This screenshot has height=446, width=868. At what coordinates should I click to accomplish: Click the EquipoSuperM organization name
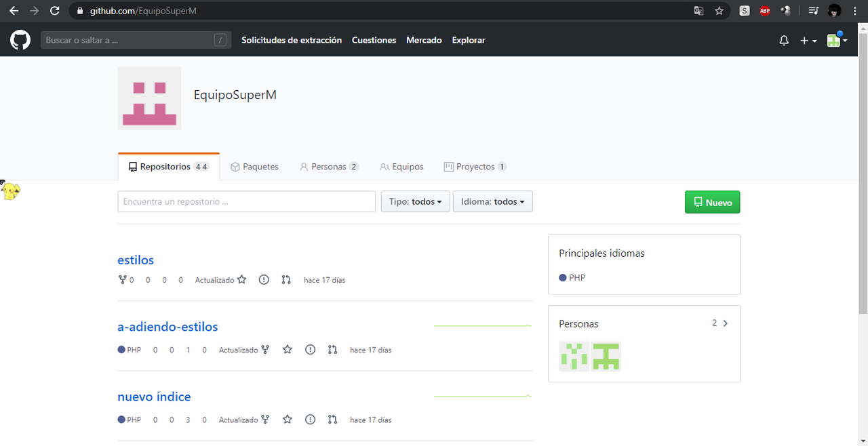click(x=235, y=95)
